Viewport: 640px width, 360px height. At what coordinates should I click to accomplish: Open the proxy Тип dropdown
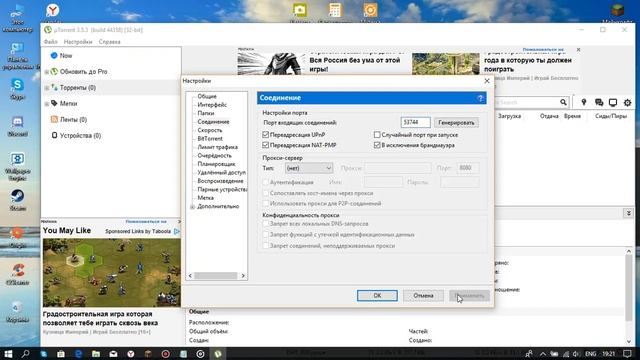pos(309,168)
